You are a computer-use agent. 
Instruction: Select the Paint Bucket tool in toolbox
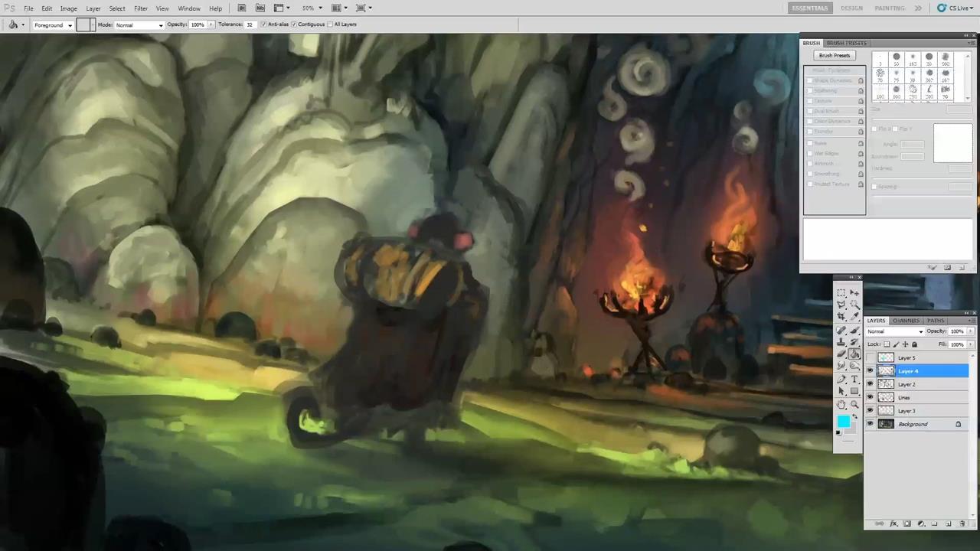[854, 353]
